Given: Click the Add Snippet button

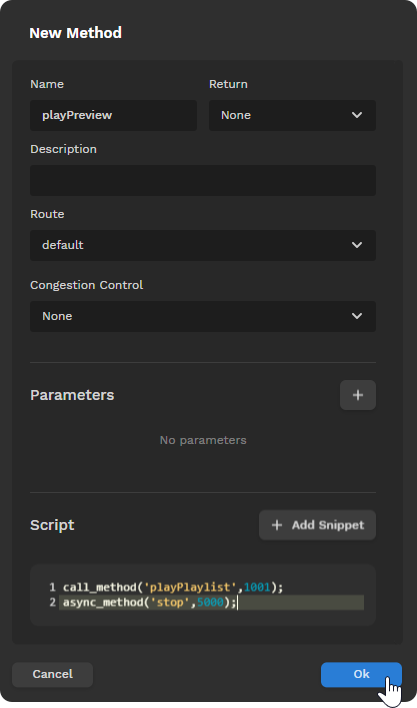Looking at the screenshot, I should 317,525.
